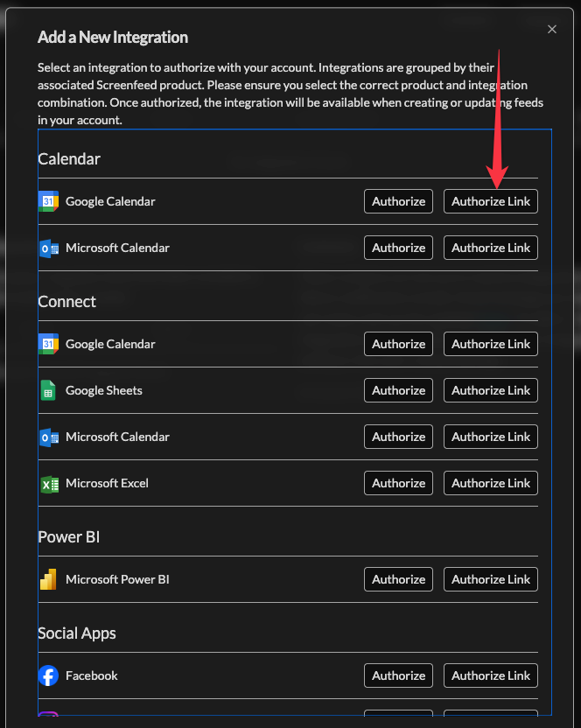
Task: Authorize Microsoft Calendar under Connect
Action: pyautogui.click(x=398, y=437)
